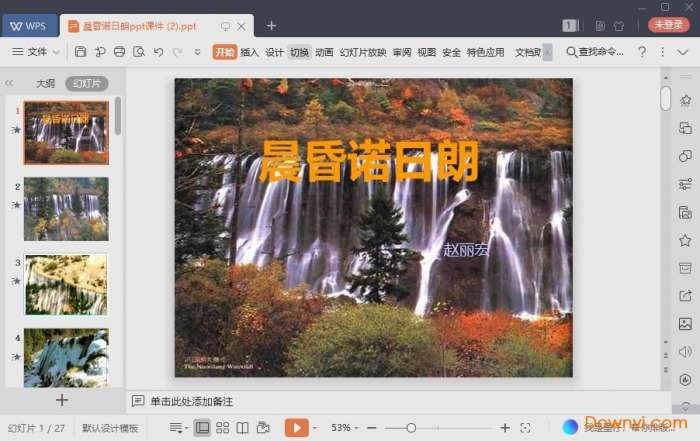Viewport: 700px width, 441px height.
Task: Click the animation star under slide 1
Action: pos(16,129)
